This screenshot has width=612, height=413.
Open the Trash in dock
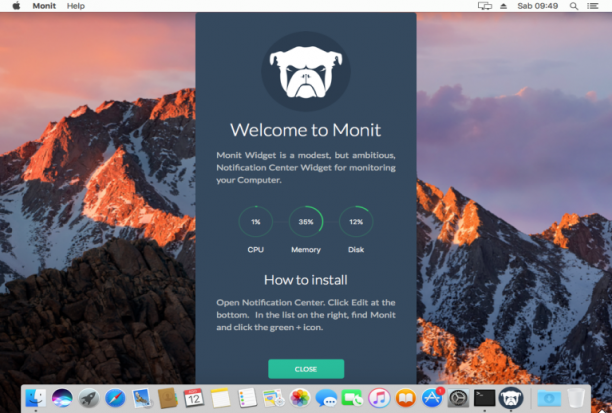(576, 398)
